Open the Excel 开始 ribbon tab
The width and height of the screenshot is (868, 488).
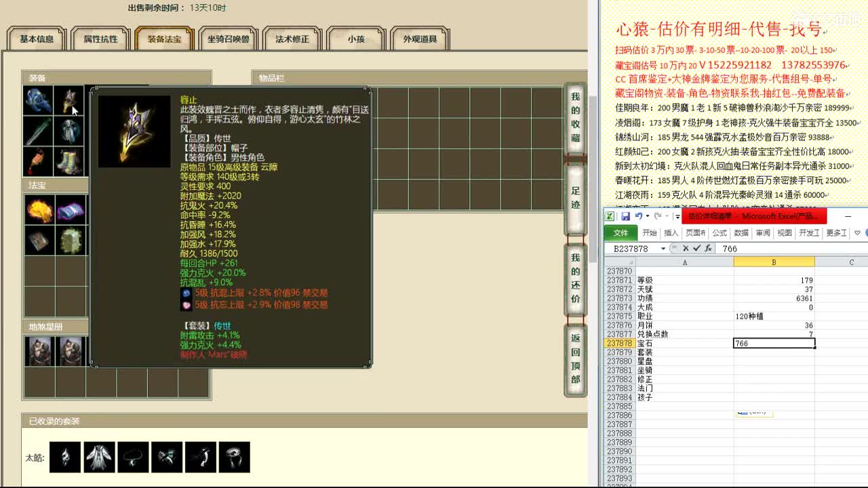650,233
